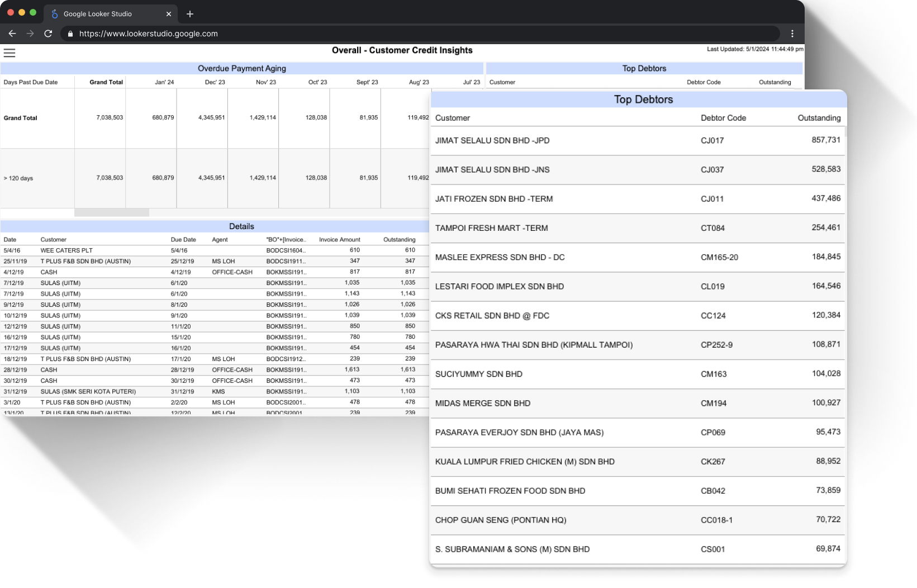Image resolution: width=917 pixels, height=588 pixels.
Task: Click Date header in Details table
Action: [10, 240]
